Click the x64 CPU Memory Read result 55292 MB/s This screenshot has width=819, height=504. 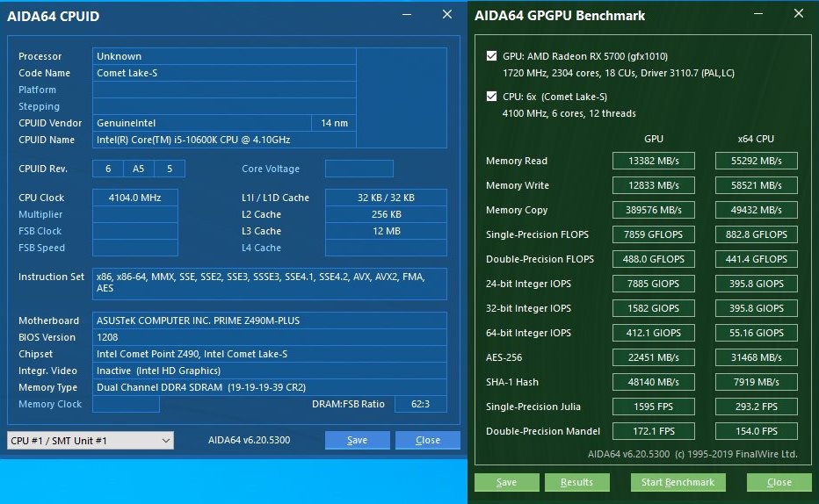(x=757, y=161)
